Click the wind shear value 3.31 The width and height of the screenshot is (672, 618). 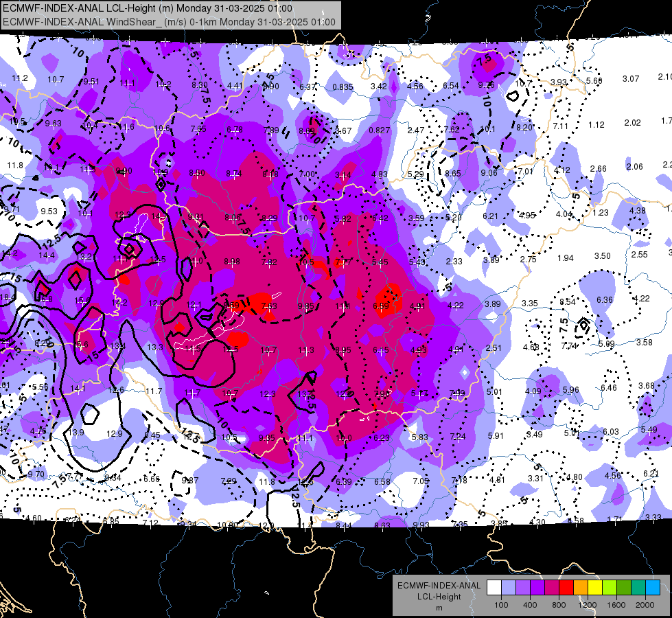click(x=535, y=479)
